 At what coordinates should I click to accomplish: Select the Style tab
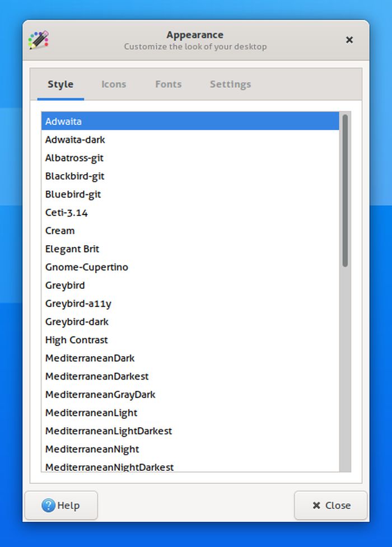pyautogui.click(x=60, y=85)
